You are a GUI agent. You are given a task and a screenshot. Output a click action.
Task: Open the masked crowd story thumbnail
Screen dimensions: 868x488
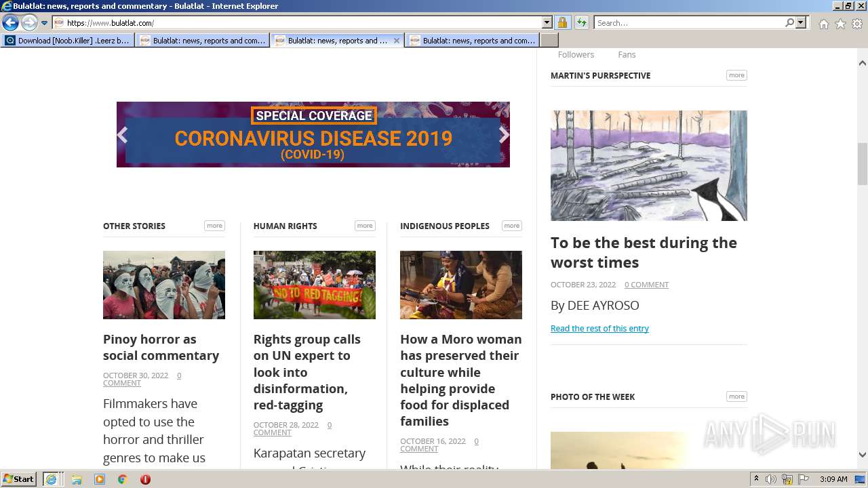click(164, 285)
